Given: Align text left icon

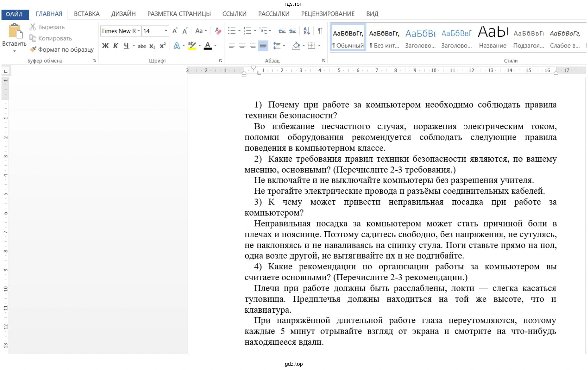Looking at the screenshot, I should tap(232, 46).
